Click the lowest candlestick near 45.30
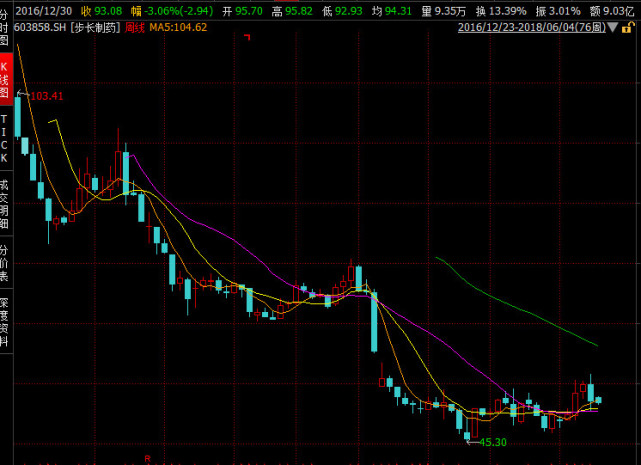 click(x=467, y=435)
